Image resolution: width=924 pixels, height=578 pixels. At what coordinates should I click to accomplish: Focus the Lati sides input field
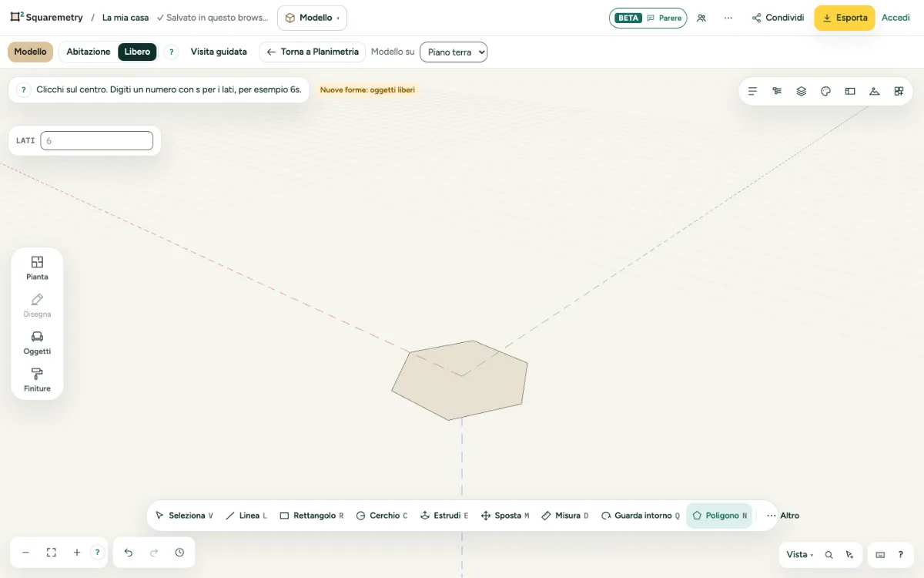[x=97, y=141]
